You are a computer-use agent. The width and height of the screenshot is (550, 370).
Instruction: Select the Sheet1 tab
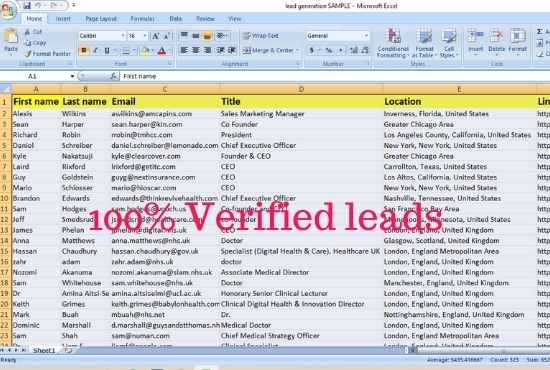[x=44, y=350]
